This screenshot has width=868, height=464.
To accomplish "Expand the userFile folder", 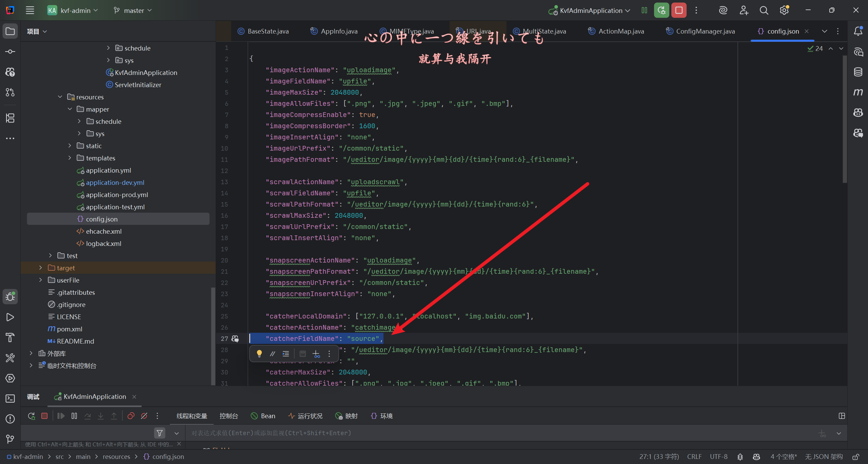I will pyautogui.click(x=40, y=280).
